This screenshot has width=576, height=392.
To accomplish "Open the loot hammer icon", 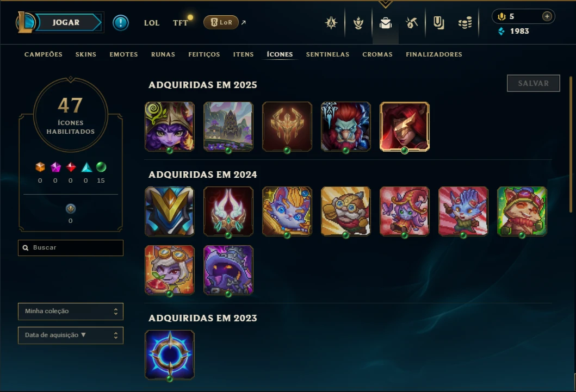I will 412,23.
